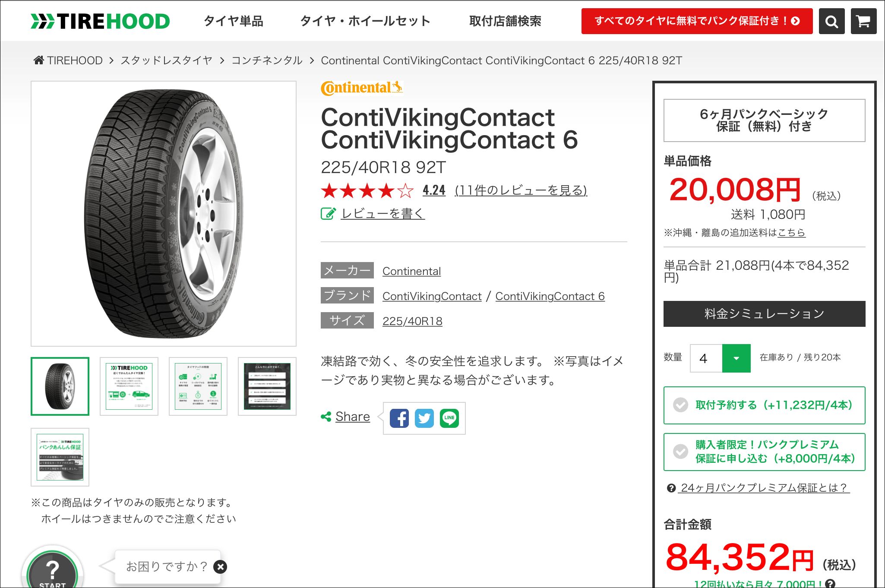The height and width of the screenshot is (588, 885).
Task: Open タイヤ・ホイールセット menu item
Action: point(365,21)
